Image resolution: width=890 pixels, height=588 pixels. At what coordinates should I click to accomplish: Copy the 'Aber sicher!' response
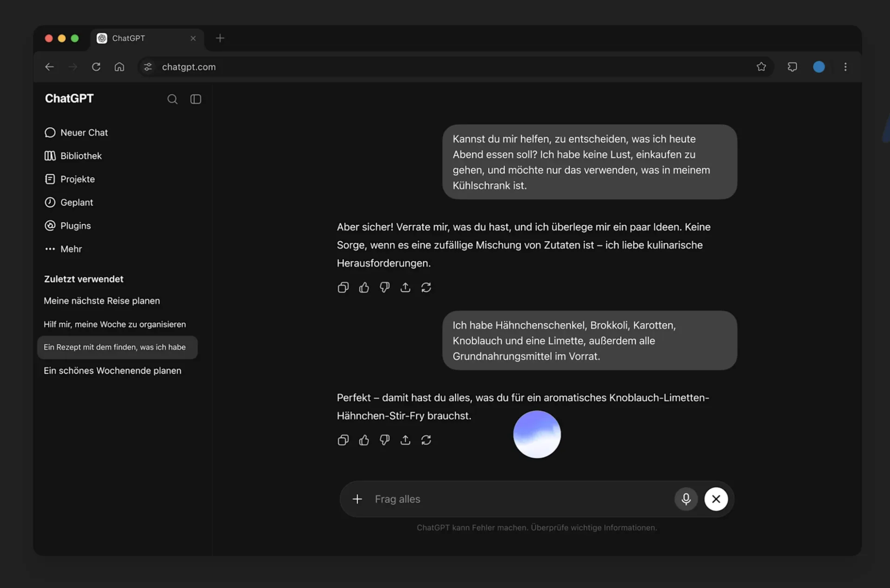click(343, 287)
